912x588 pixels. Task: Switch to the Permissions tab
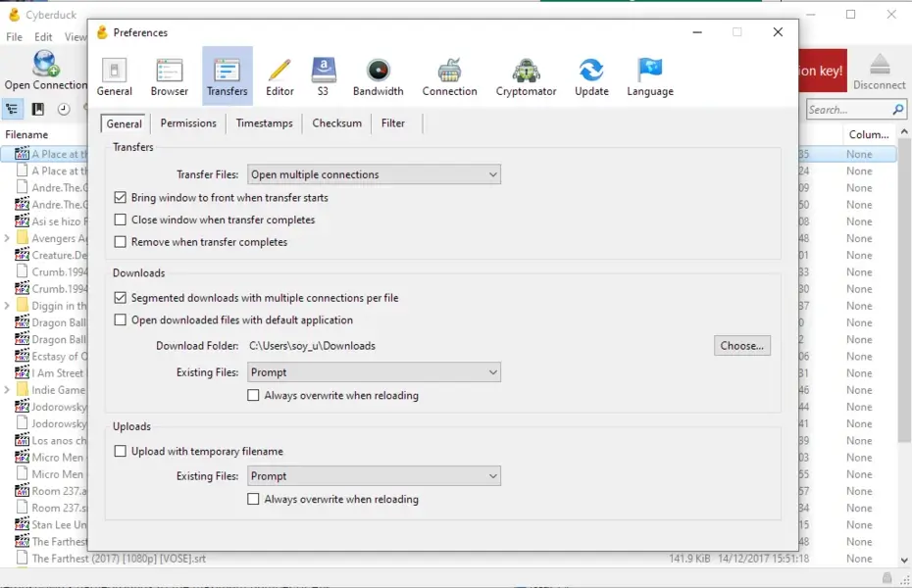[x=188, y=123]
